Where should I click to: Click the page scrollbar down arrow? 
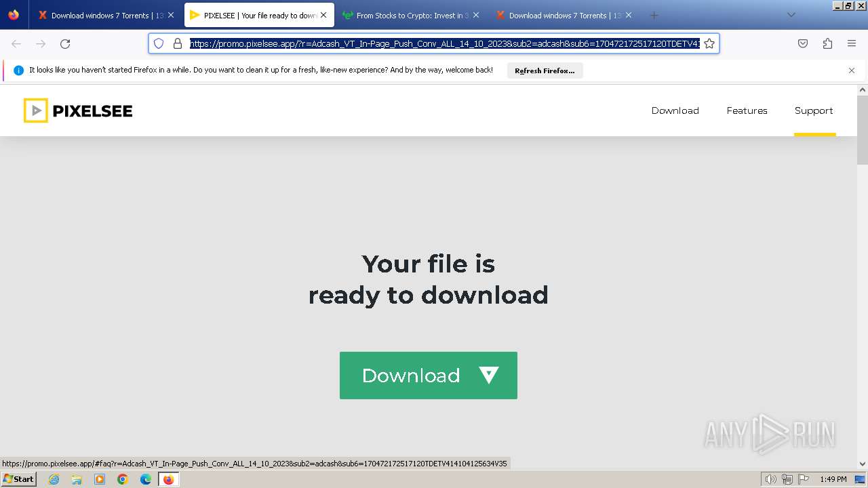(863, 464)
